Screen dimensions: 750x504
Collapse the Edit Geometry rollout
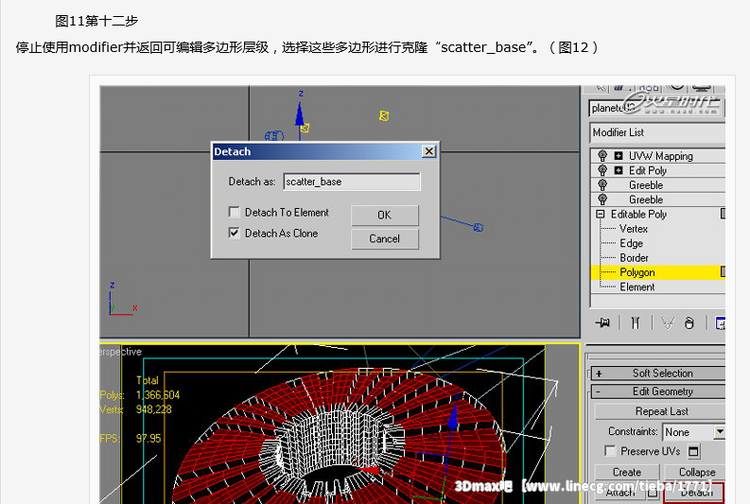(658, 391)
